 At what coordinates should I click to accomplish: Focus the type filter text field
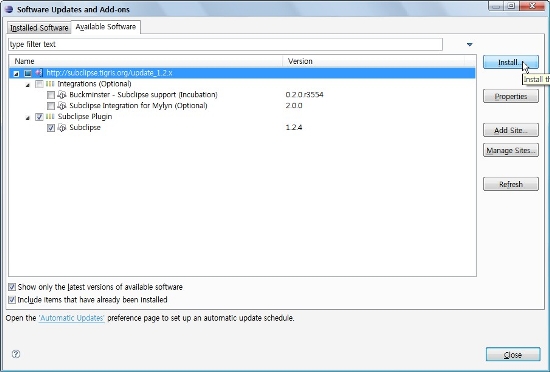pyautogui.click(x=225, y=45)
